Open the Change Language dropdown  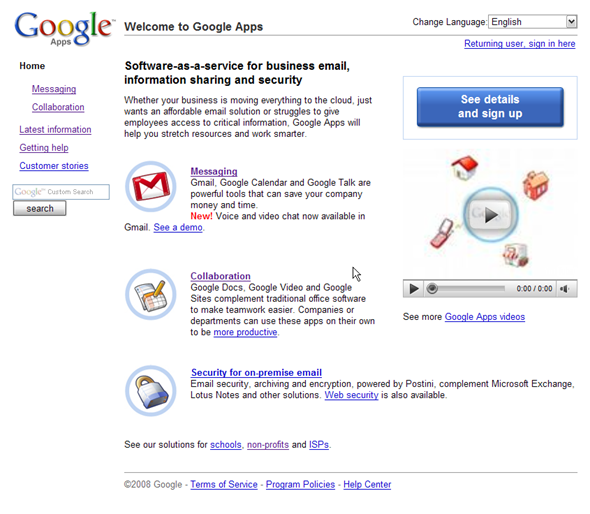(532, 22)
